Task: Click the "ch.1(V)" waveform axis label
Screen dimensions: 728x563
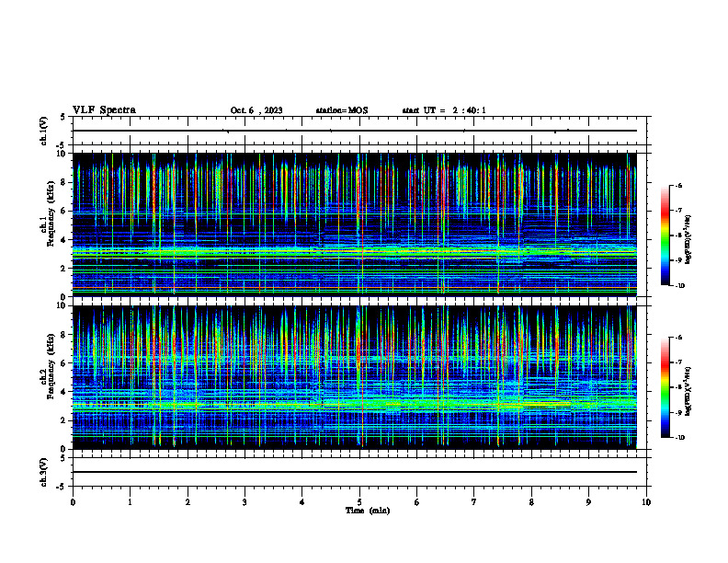Action: [x=44, y=131]
